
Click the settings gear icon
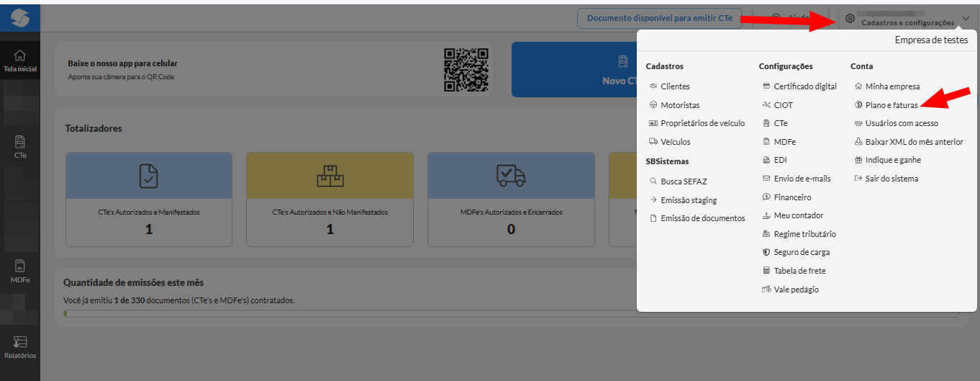[x=850, y=19]
